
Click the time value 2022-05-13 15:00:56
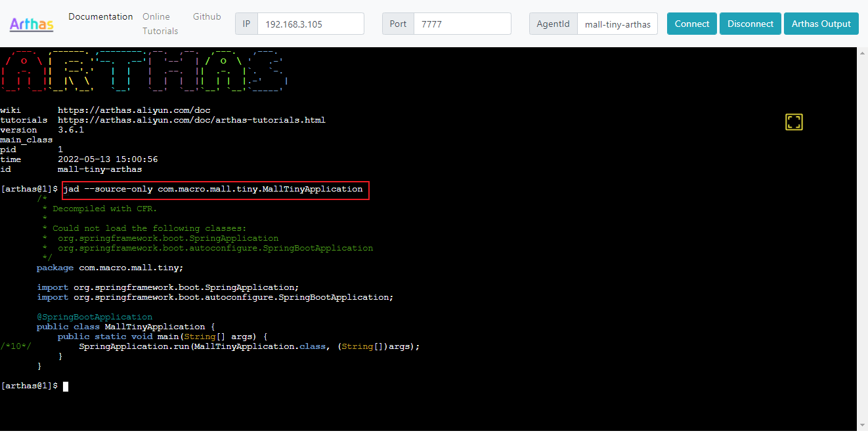(x=108, y=159)
